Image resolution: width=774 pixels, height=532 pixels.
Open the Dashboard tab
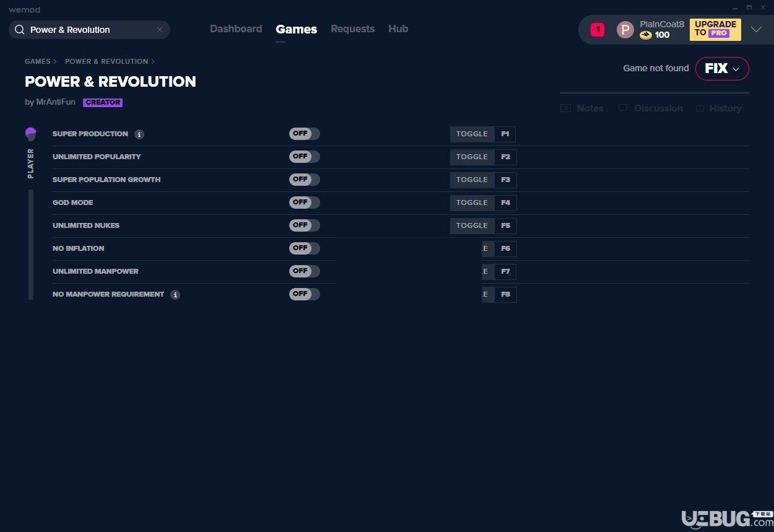[x=236, y=29]
